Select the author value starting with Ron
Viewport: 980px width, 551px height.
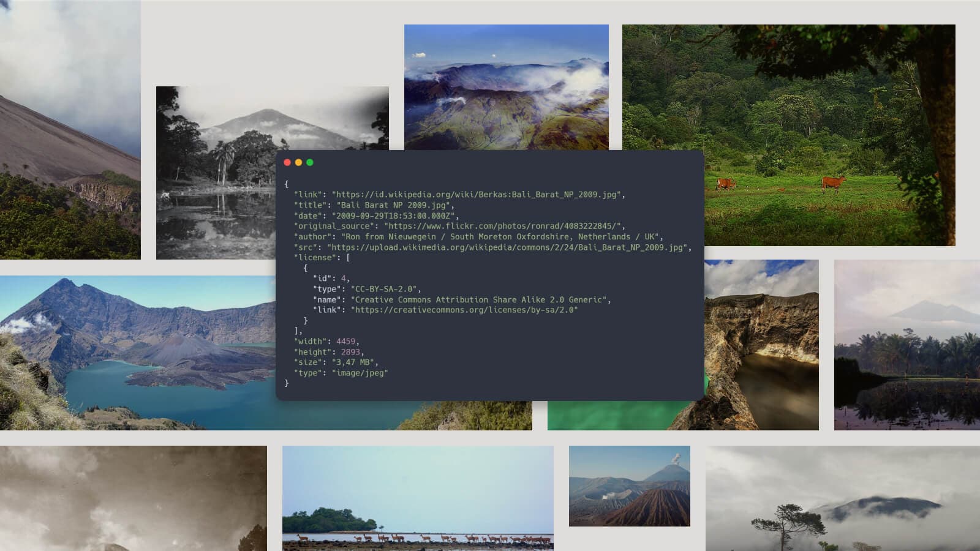click(500, 236)
